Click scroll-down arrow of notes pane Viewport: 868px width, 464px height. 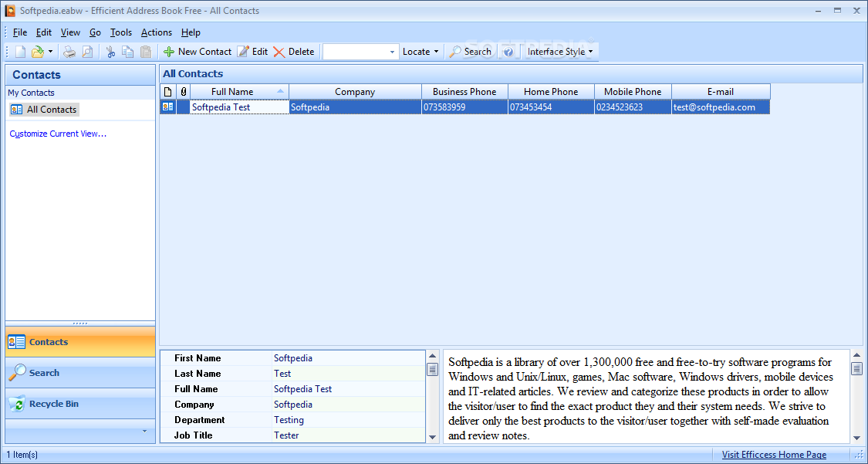pos(856,438)
